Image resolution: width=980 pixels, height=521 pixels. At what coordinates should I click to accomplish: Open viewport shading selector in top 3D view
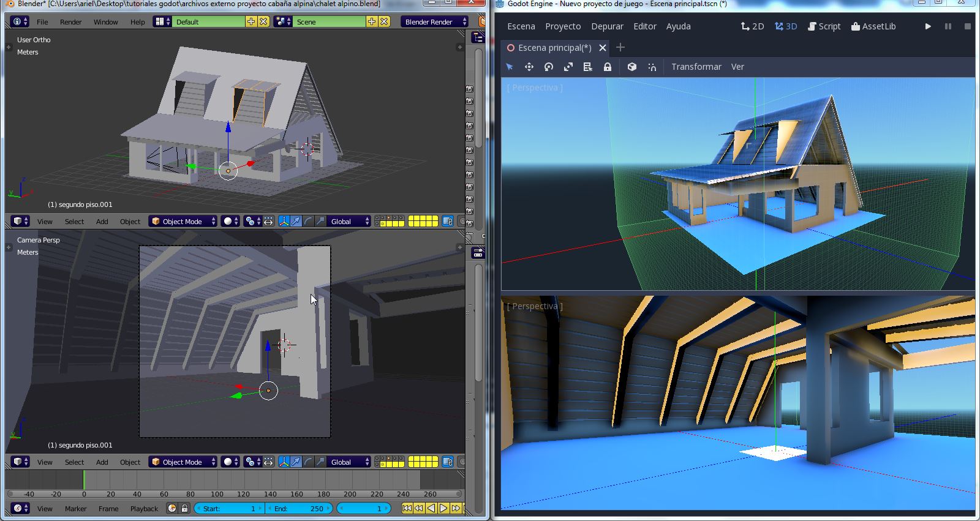coord(231,221)
